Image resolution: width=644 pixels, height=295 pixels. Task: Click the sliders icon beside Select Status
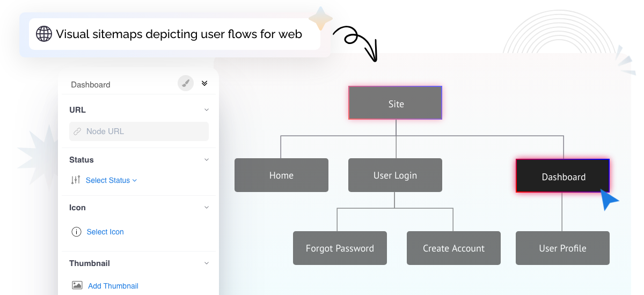pos(76,180)
